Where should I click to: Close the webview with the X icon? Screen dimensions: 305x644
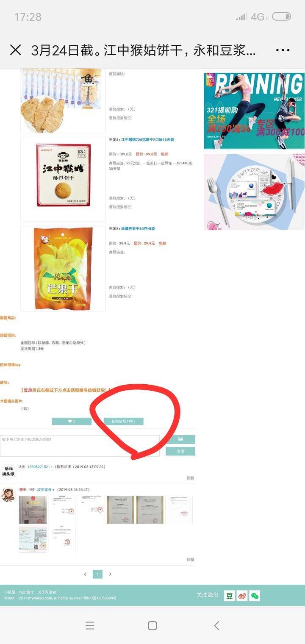(15, 50)
